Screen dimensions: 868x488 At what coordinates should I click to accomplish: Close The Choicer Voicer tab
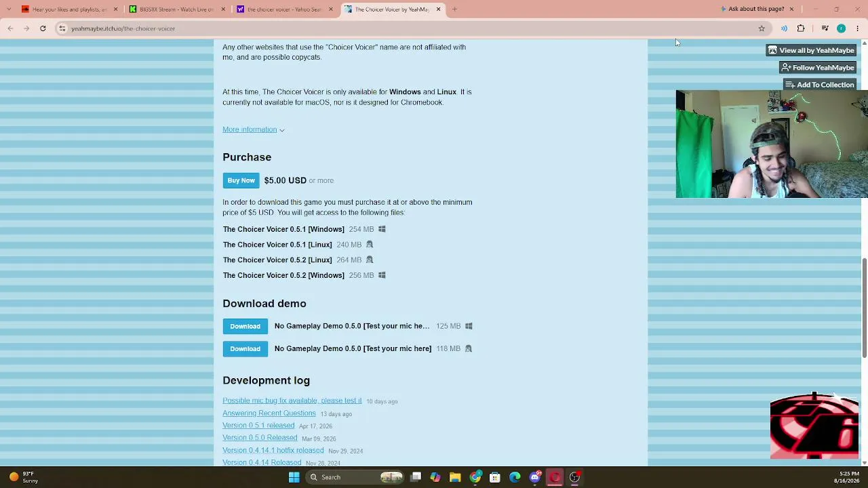pyautogui.click(x=438, y=9)
